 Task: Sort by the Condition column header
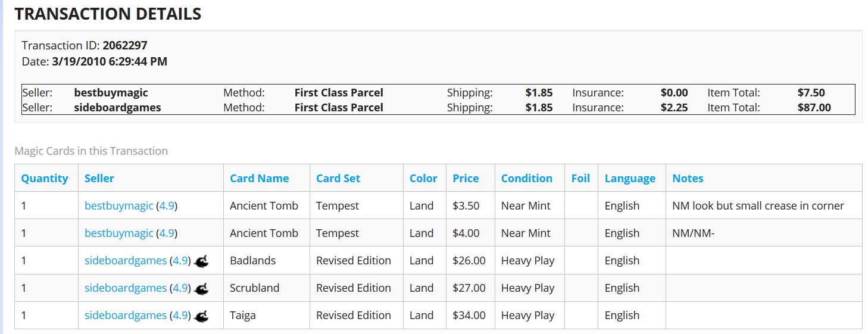(526, 178)
